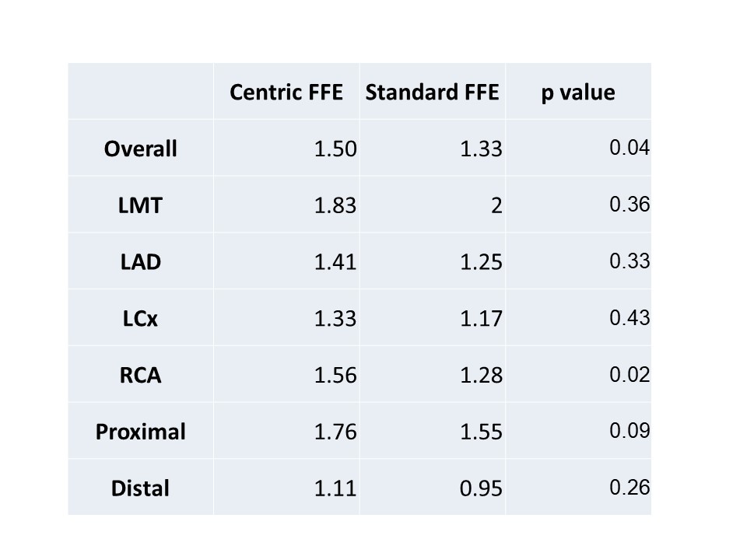Select the LAD row label
This screenshot has height=560, width=747.
(141, 262)
